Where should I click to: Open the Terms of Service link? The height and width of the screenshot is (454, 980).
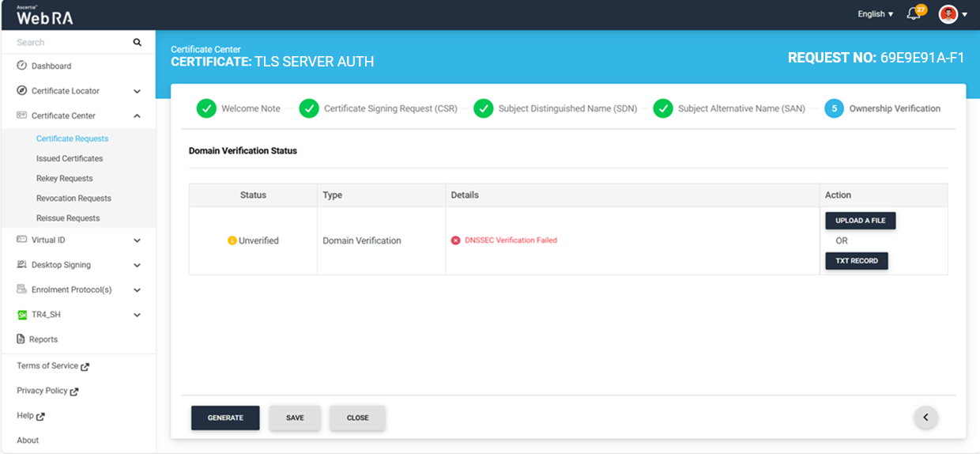(47, 366)
